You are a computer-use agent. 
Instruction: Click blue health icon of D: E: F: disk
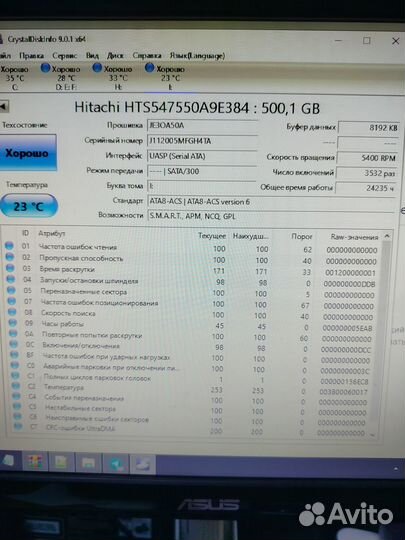[x=45, y=68]
